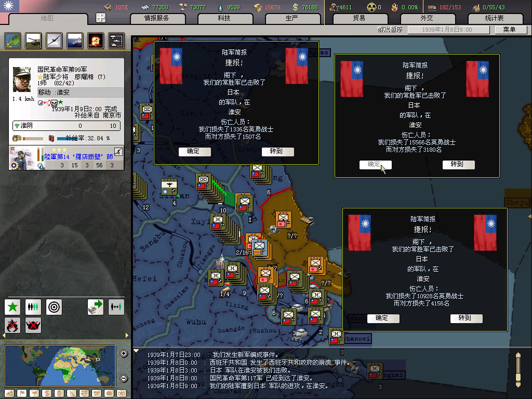Click the 移动 :淮安 order bar
This screenshot has width=532, height=399.
pos(81,92)
